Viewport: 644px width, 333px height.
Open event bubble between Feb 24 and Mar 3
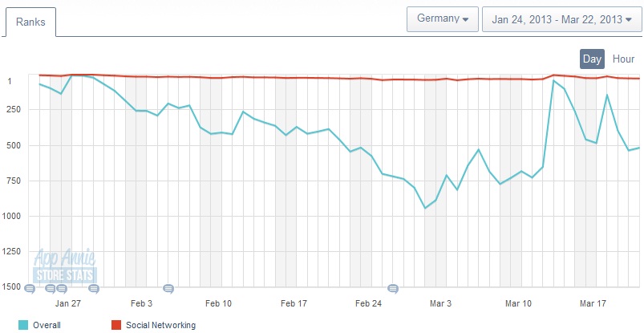click(393, 288)
